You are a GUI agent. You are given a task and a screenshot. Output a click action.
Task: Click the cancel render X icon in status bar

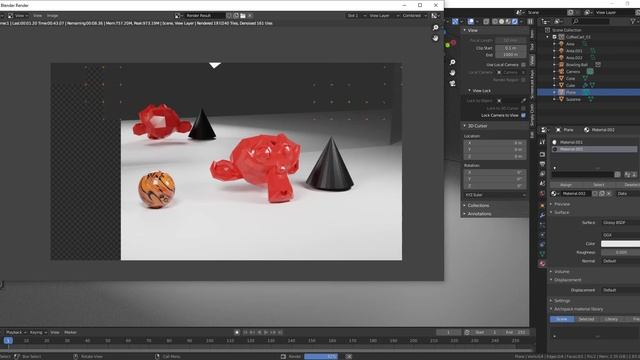pos(349,356)
